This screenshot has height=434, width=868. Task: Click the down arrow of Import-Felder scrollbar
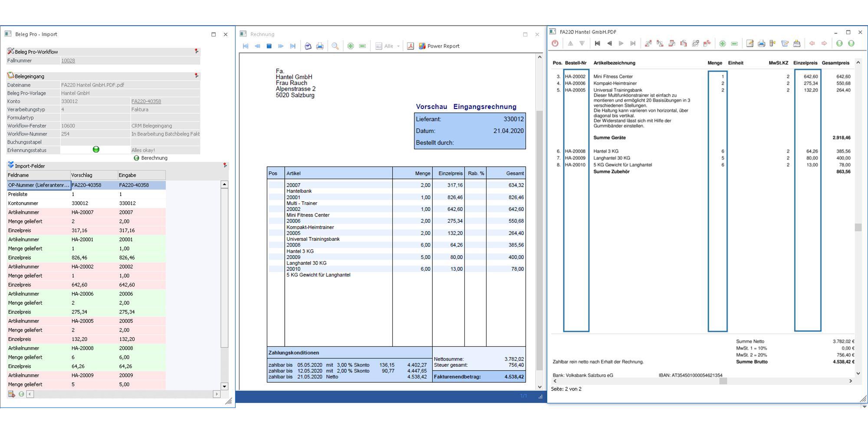[x=224, y=386]
